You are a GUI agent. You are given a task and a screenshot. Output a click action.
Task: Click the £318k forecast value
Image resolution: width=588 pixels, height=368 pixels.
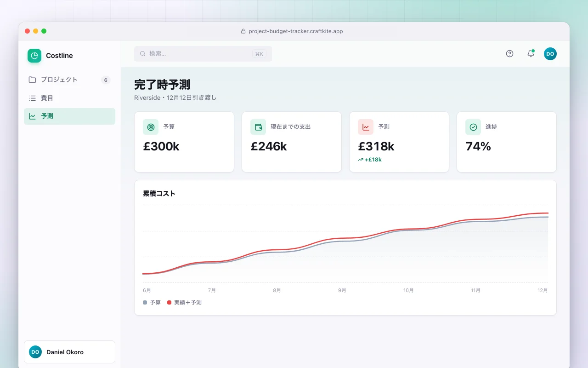[376, 147]
